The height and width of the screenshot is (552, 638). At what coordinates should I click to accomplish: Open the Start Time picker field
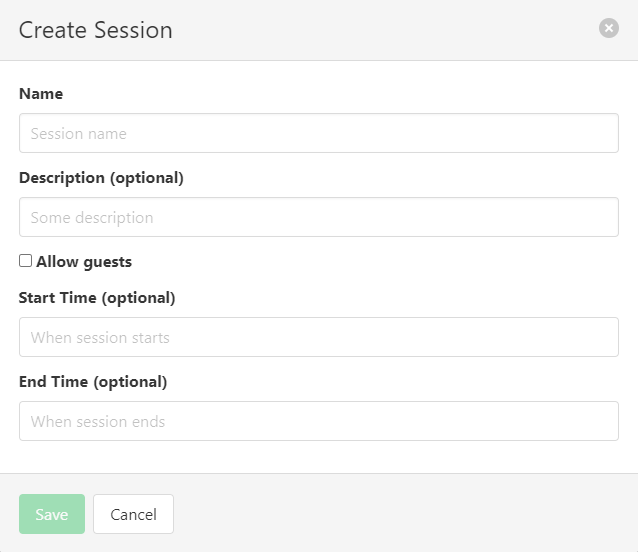[318, 337]
